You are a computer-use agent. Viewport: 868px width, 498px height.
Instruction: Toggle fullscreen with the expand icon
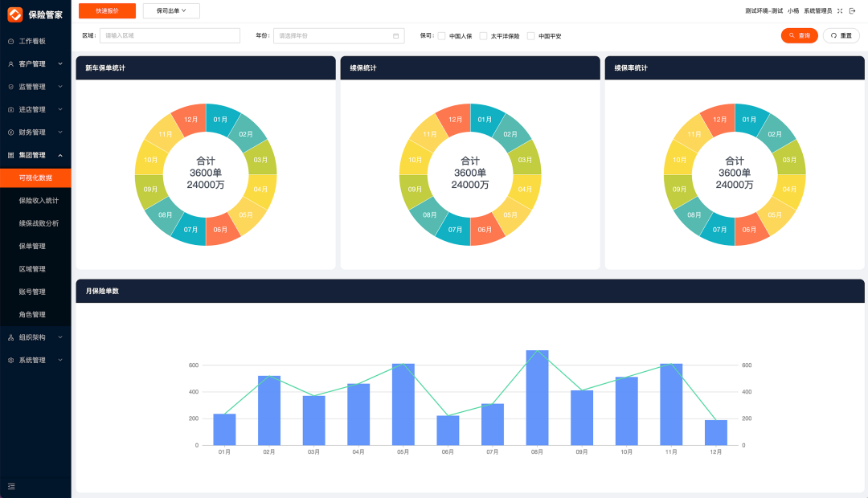(x=840, y=10)
